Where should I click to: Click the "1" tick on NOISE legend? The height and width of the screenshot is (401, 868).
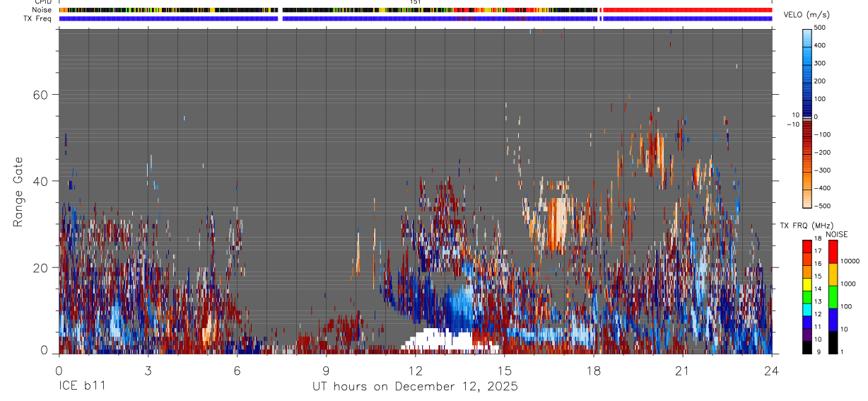tap(841, 352)
